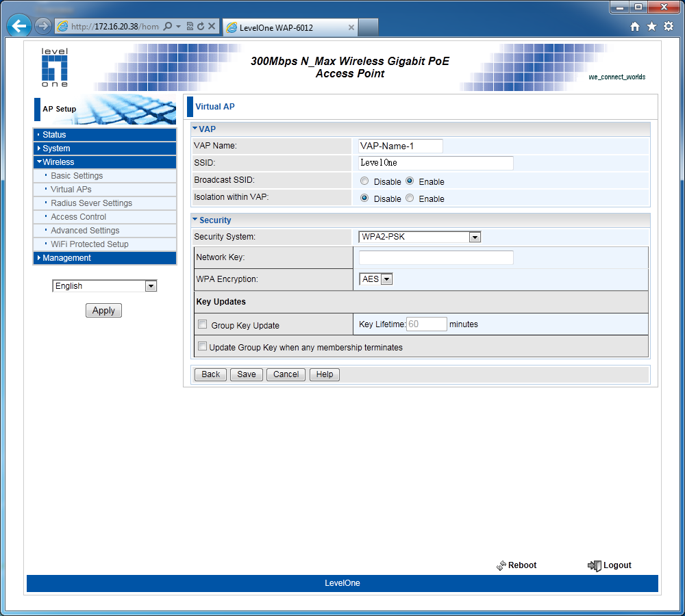Click the LevelOne footer text

click(x=342, y=583)
